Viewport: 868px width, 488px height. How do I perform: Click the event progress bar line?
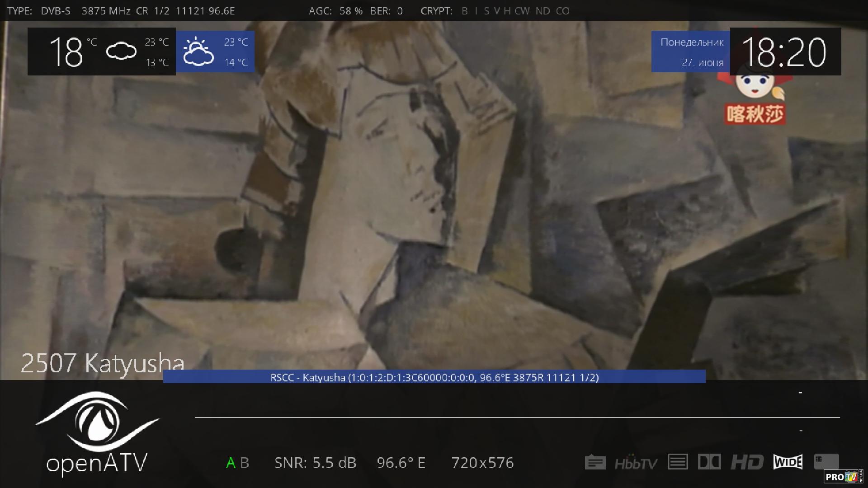517,418
